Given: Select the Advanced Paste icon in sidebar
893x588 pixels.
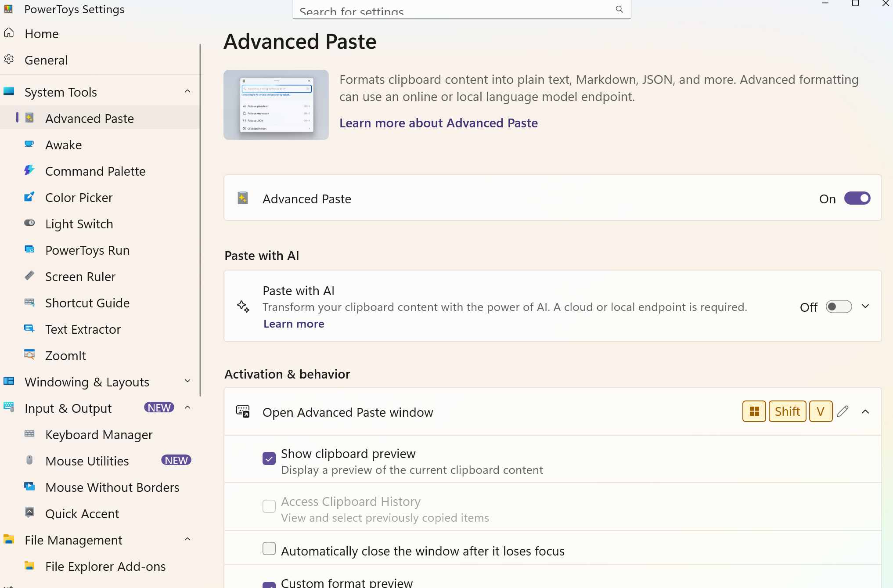Looking at the screenshot, I should coord(29,118).
